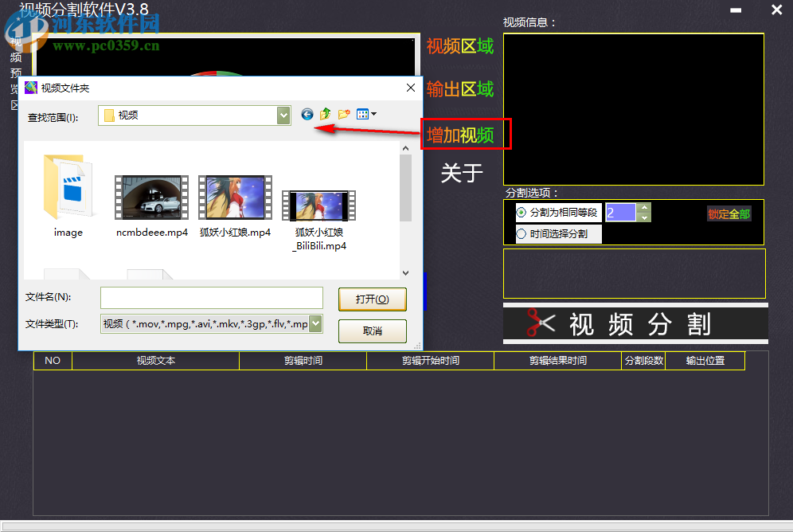Screen dimensions: 793x532
Task: Click the 文件名 input field
Action: (x=212, y=298)
